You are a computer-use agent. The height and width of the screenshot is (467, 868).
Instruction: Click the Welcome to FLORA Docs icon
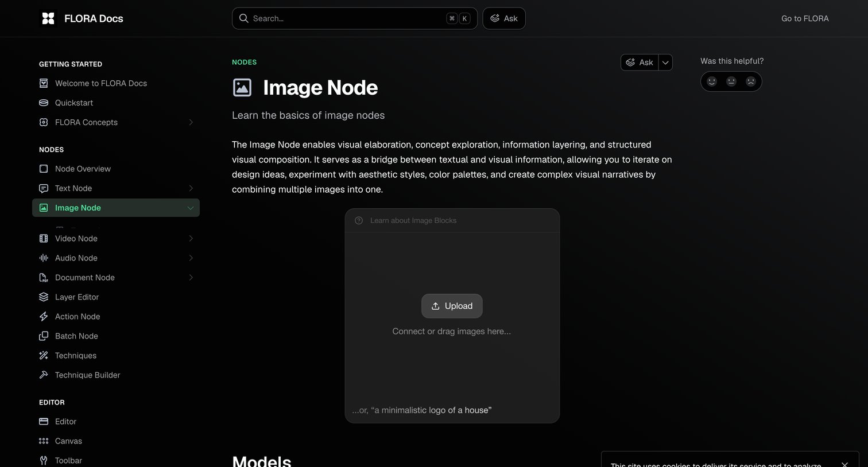click(x=44, y=83)
